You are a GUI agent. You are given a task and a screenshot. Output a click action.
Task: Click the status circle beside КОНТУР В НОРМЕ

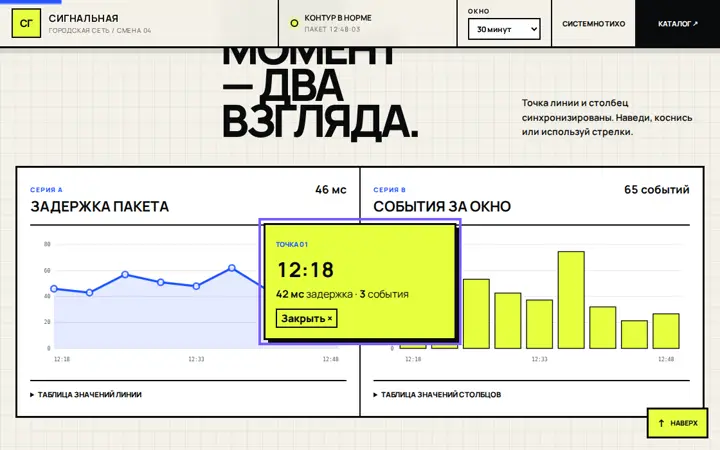tap(294, 23)
